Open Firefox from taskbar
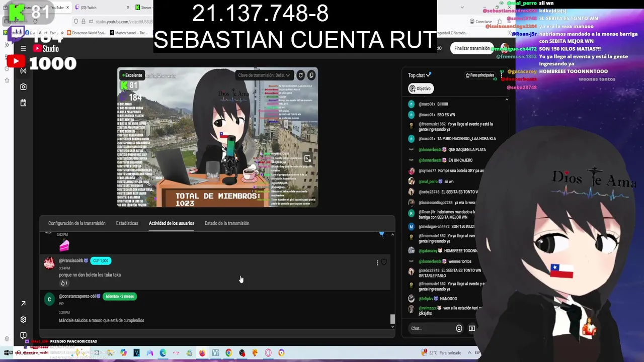This screenshot has width=644, height=362. pyautogui.click(x=202, y=353)
